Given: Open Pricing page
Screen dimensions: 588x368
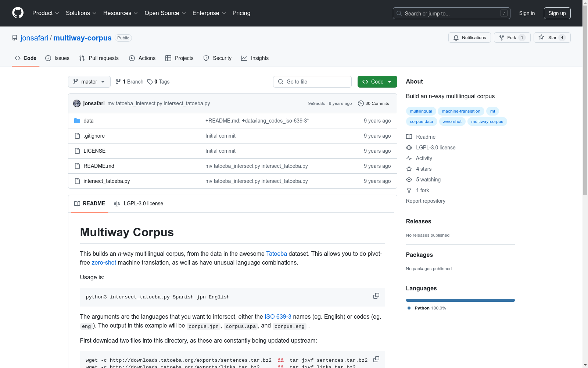Looking at the screenshot, I should [241, 13].
